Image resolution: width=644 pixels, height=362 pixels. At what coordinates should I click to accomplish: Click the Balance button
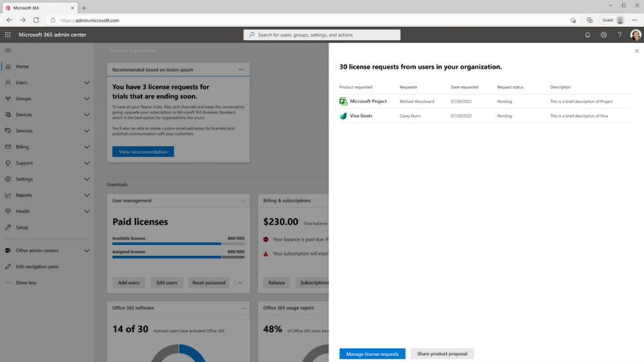277,283
